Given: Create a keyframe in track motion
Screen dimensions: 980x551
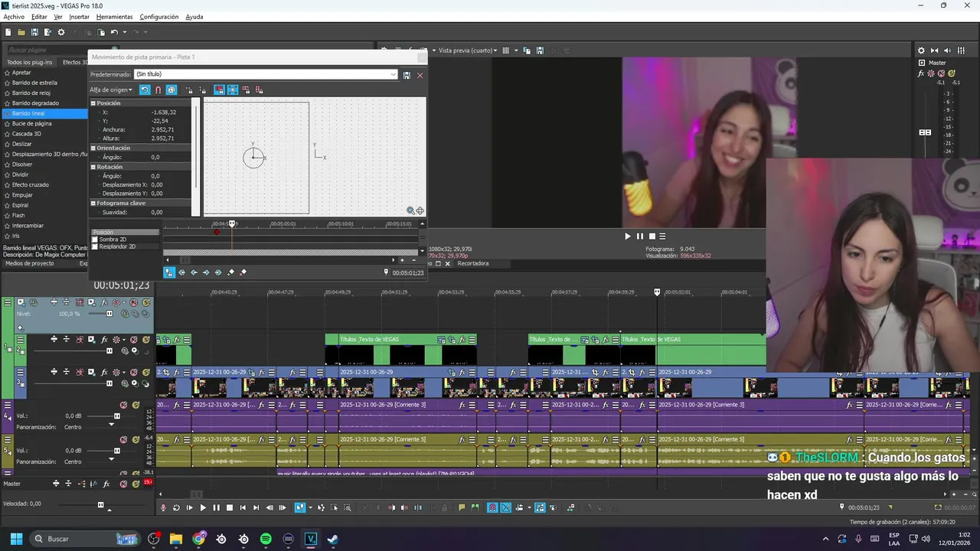Looking at the screenshot, I should 230,272.
